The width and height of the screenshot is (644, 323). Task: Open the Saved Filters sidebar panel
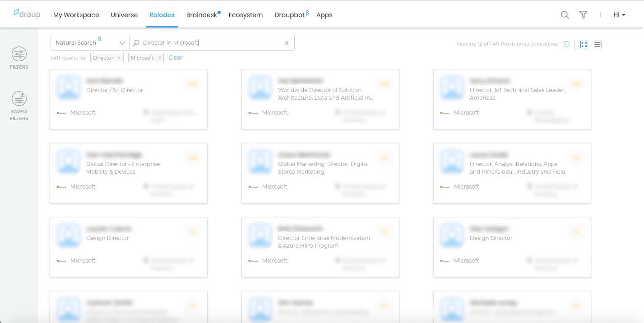(19, 106)
